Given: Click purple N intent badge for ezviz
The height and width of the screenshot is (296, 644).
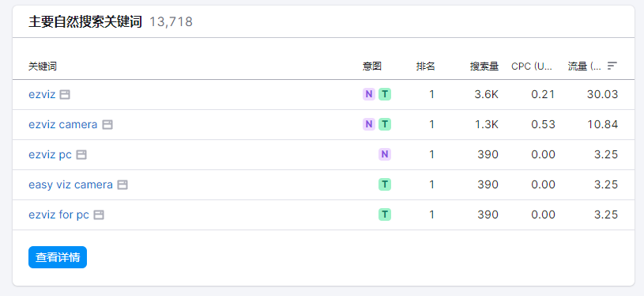Looking at the screenshot, I should click(x=369, y=94).
